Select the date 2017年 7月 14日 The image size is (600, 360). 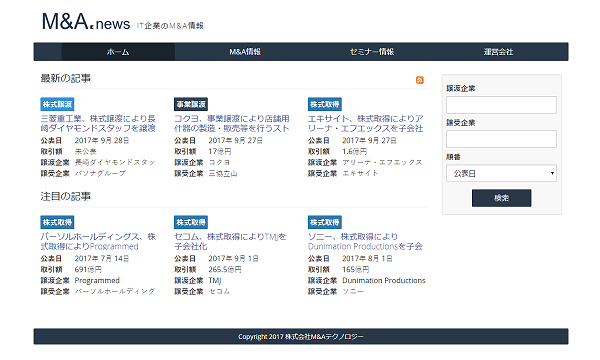[x=101, y=258]
